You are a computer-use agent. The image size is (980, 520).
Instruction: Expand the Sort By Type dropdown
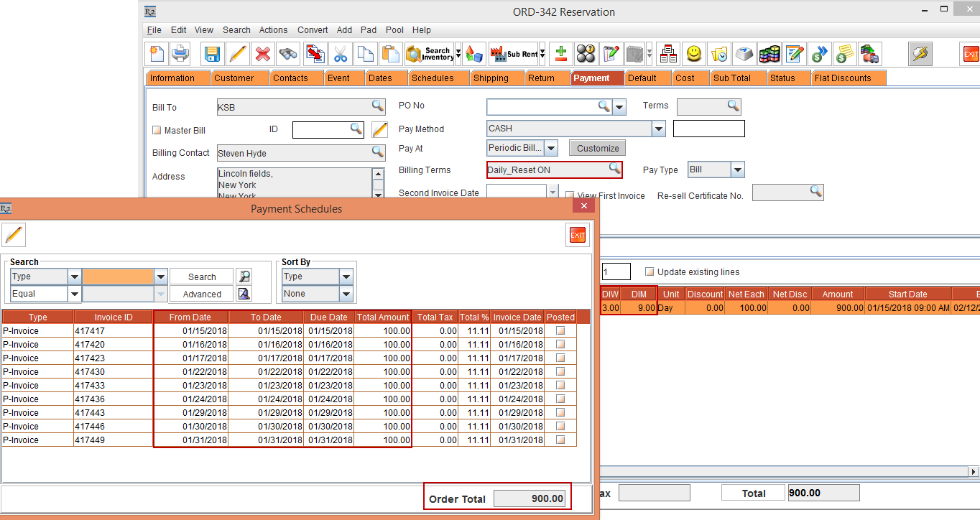[x=346, y=277]
